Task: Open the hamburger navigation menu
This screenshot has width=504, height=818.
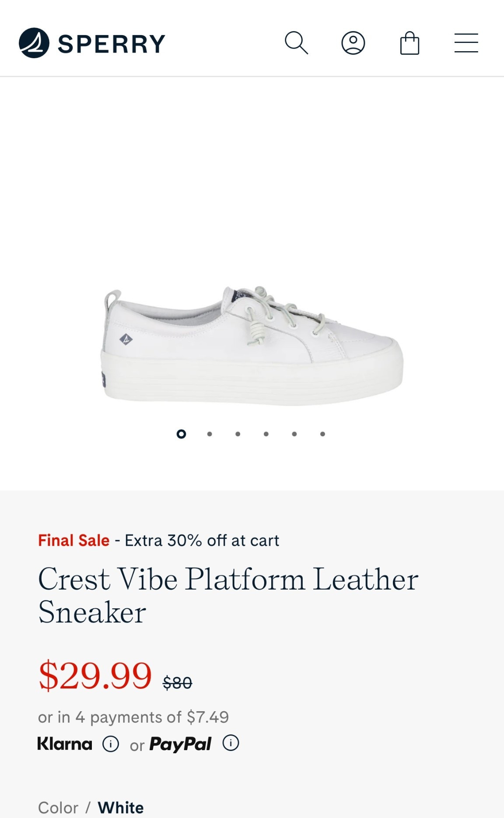Action: [x=466, y=43]
